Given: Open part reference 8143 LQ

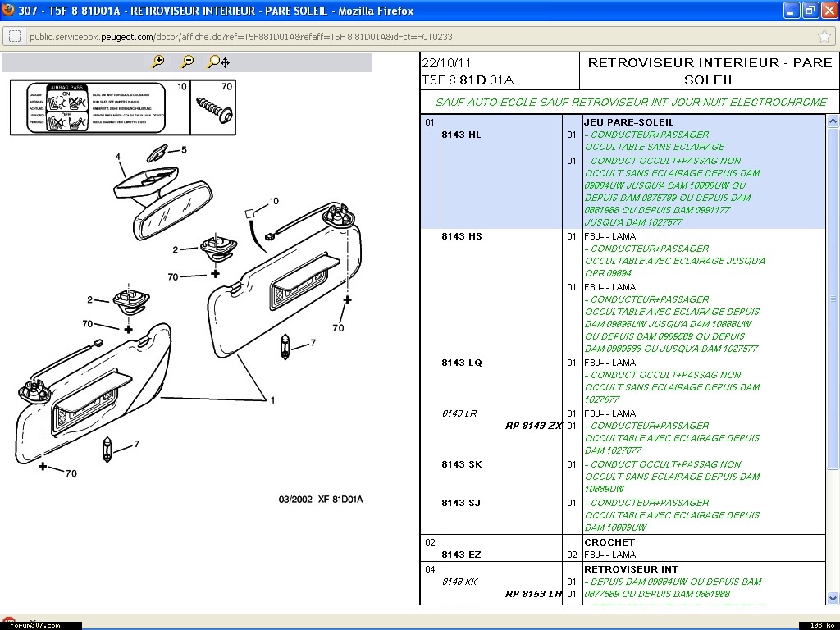Looking at the screenshot, I should click(x=462, y=363).
